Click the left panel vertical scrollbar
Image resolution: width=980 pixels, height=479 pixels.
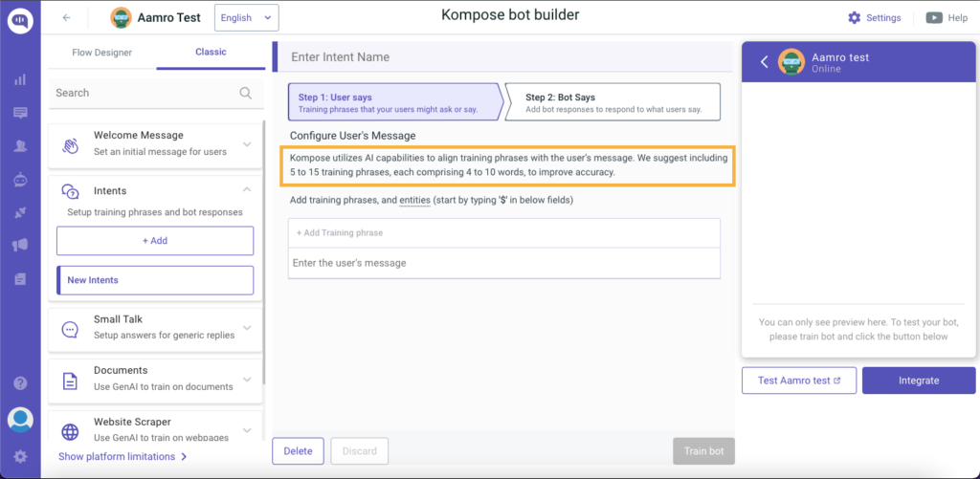tap(264, 251)
